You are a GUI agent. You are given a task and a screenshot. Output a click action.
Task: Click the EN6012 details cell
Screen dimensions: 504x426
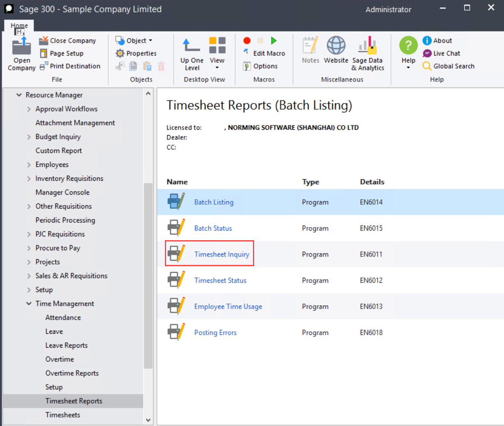(371, 280)
